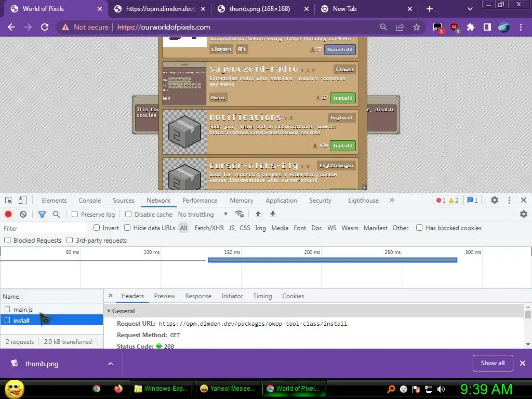This screenshot has height=399, width=532.
Task: Open the DevTools settings gear
Action: tap(495, 200)
